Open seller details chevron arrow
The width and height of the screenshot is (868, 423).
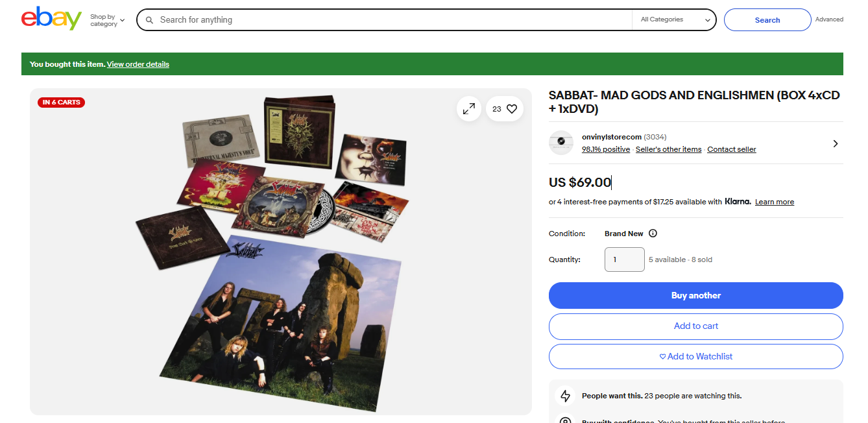pos(835,143)
